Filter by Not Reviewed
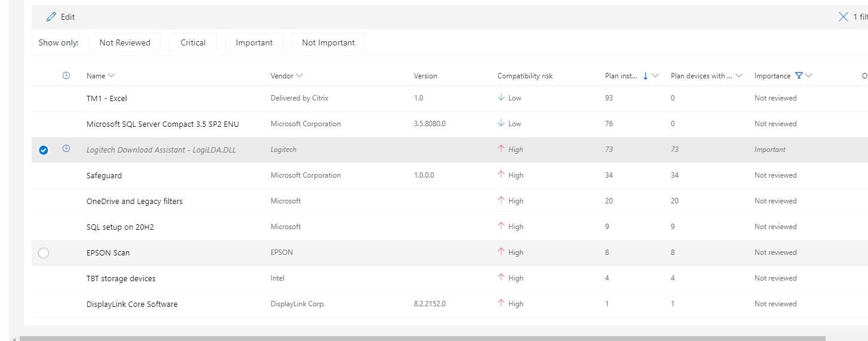The width and height of the screenshot is (868, 341). (x=125, y=42)
